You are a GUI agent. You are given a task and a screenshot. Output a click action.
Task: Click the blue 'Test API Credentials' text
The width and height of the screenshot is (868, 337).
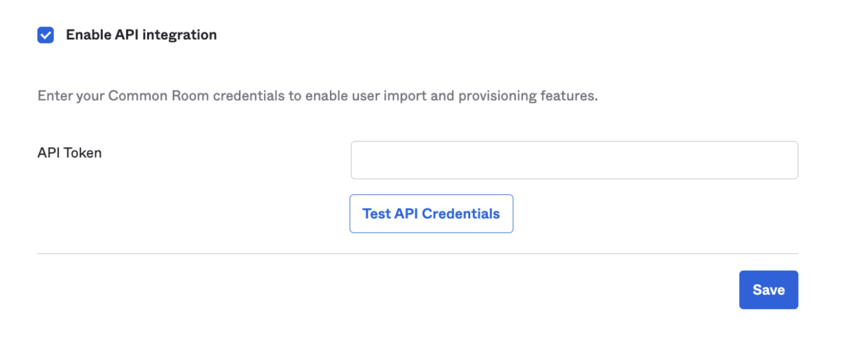pyautogui.click(x=431, y=214)
